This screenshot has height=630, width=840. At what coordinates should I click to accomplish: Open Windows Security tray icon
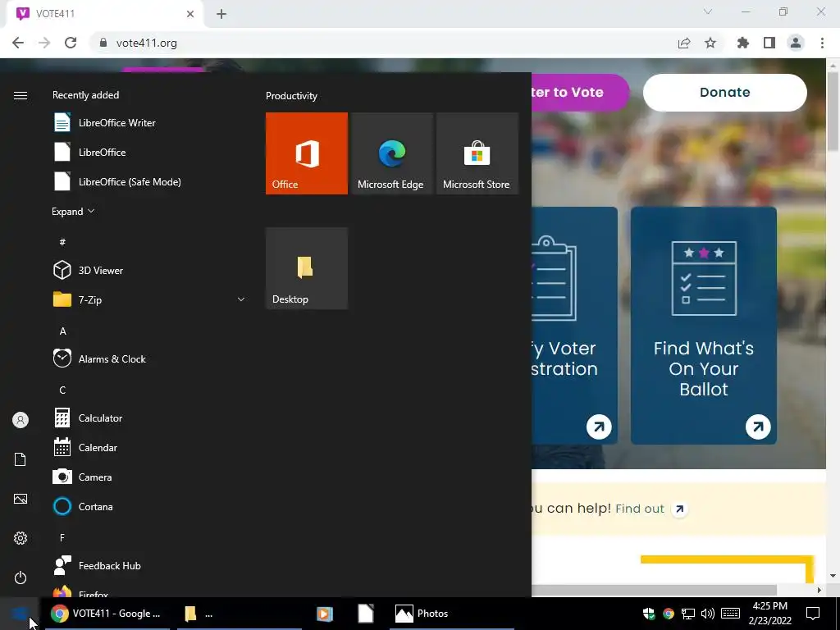(x=649, y=614)
